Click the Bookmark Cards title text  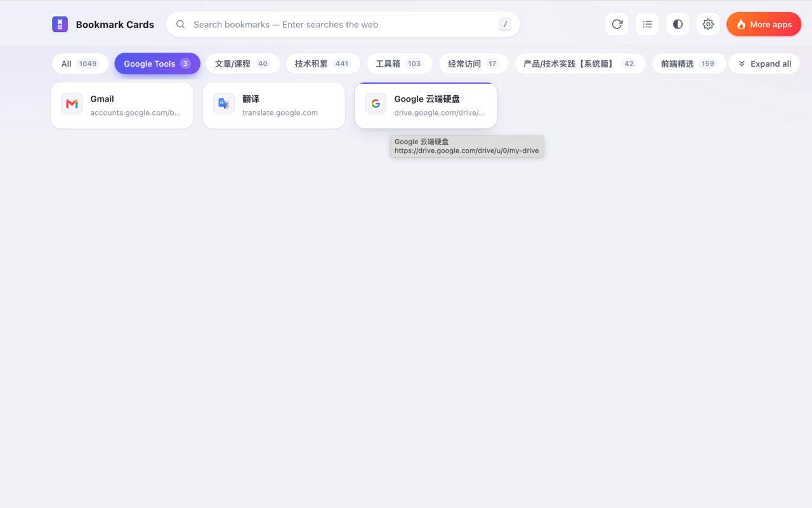(x=115, y=25)
